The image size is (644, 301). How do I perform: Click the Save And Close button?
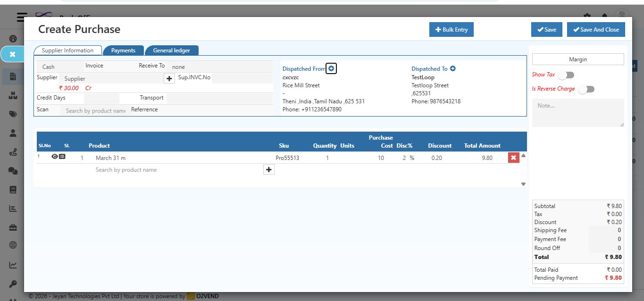pyautogui.click(x=595, y=29)
